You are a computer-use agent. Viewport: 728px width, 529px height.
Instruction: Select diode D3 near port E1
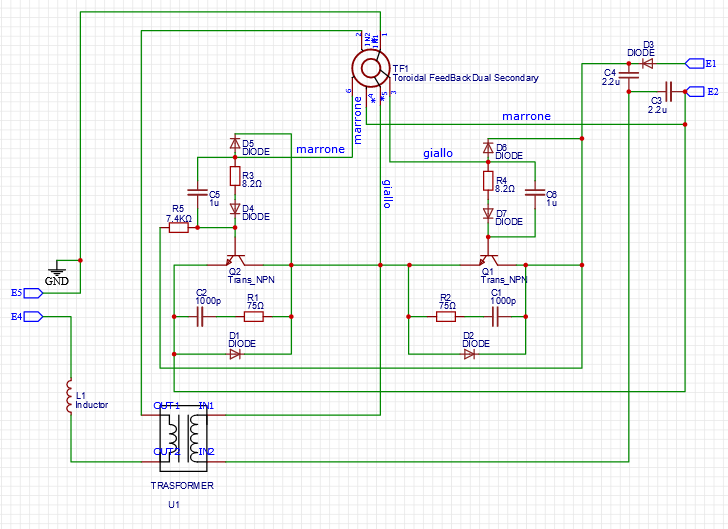pyautogui.click(x=647, y=63)
